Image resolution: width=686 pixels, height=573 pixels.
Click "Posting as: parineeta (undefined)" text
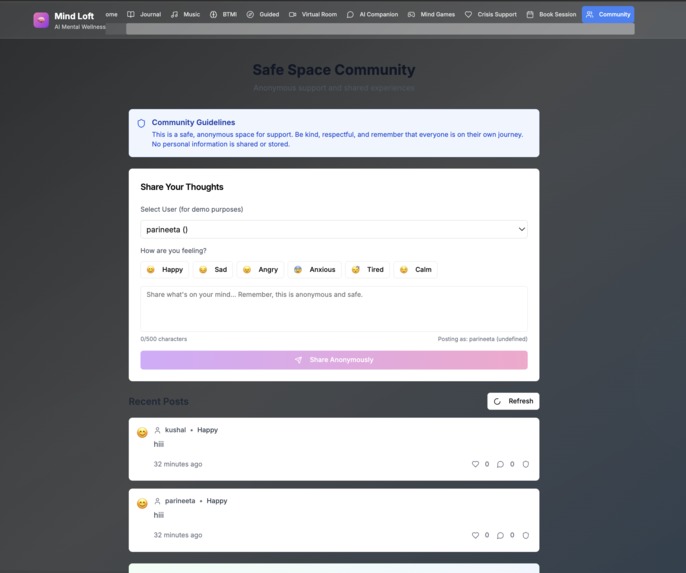pyautogui.click(x=483, y=339)
